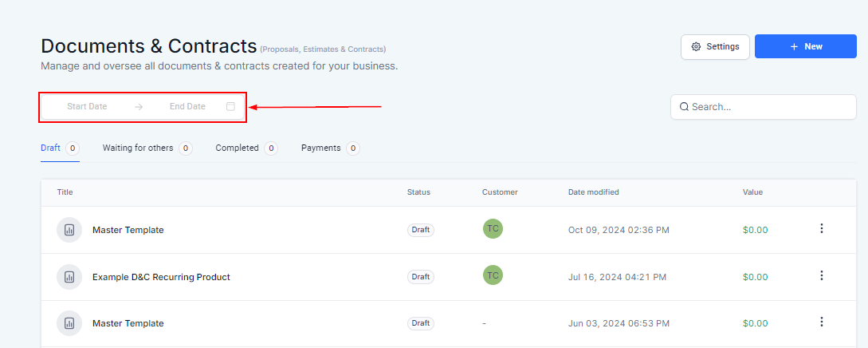868x348 pixels.
Task: Click the 0 count badge beside Draft
Action: point(73,148)
